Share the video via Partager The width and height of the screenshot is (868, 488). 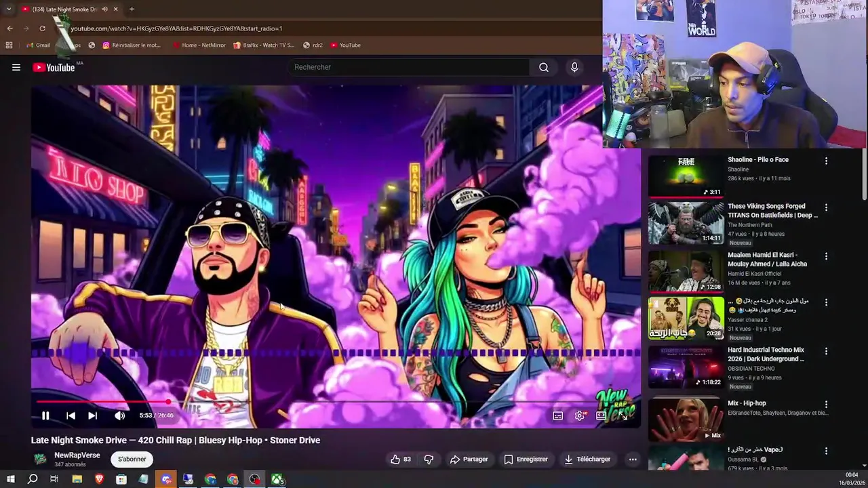coord(469,459)
